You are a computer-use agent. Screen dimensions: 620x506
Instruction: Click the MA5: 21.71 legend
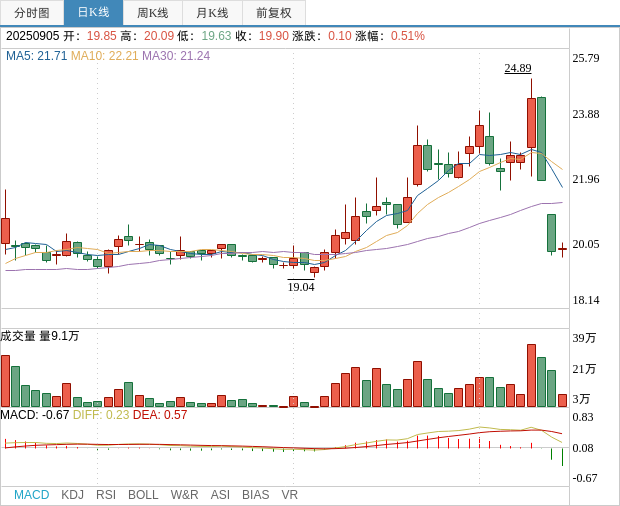[x=36, y=56]
